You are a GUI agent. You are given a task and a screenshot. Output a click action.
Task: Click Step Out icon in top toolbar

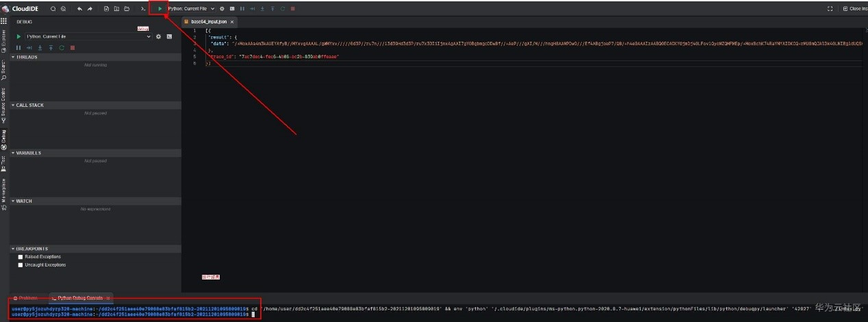[x=272, y=9]
